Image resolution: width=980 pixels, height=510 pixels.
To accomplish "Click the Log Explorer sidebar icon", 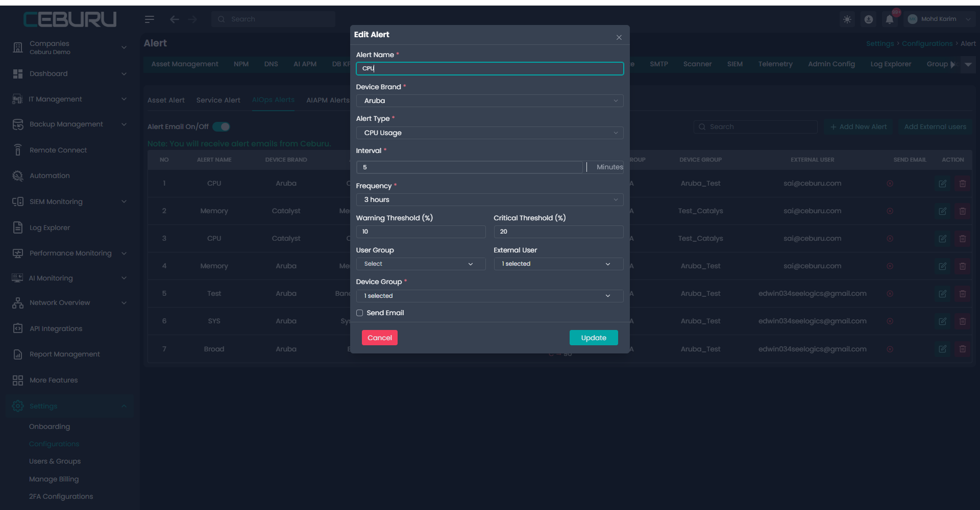I will point(18,227).
